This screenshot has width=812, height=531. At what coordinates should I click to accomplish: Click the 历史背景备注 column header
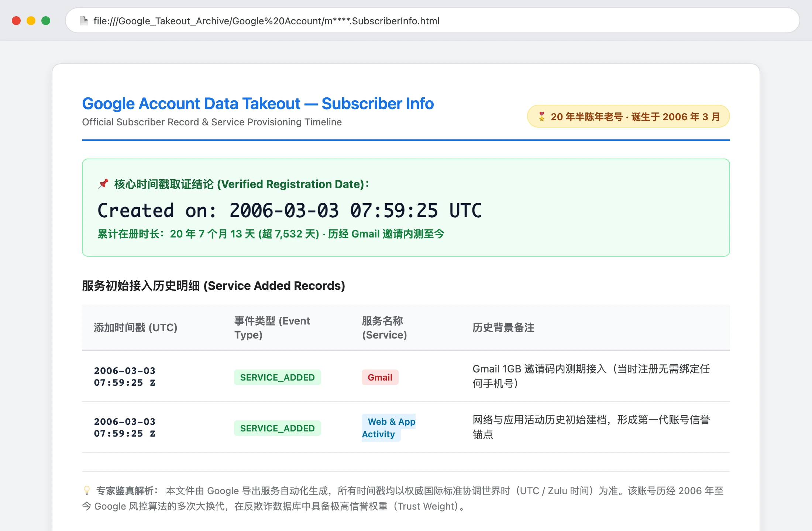[503, 327]
